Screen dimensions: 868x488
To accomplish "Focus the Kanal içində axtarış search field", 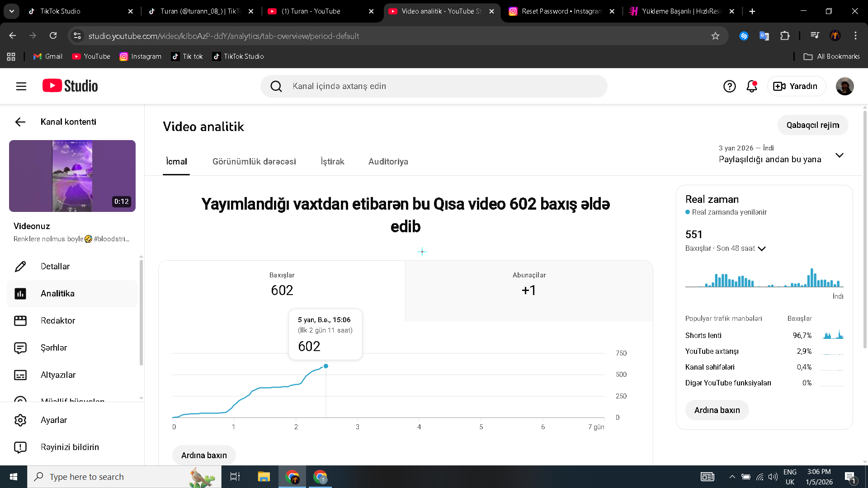I will [434, 86].
